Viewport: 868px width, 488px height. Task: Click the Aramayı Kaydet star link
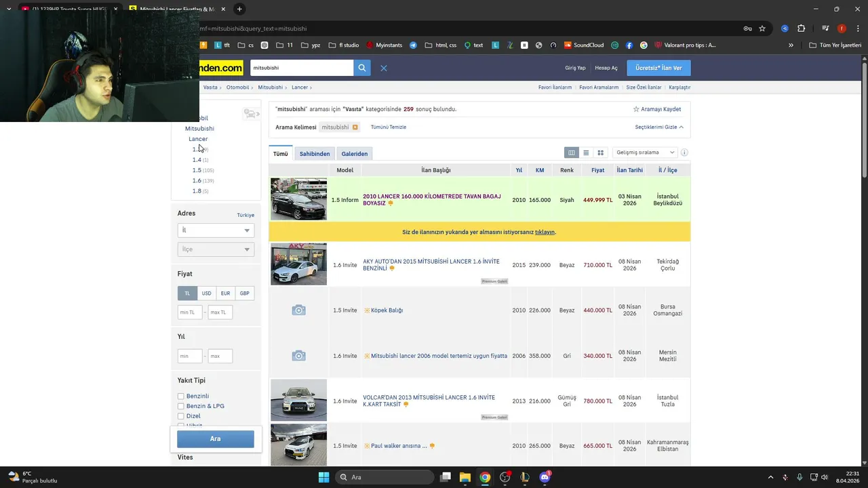click(657, 109)
